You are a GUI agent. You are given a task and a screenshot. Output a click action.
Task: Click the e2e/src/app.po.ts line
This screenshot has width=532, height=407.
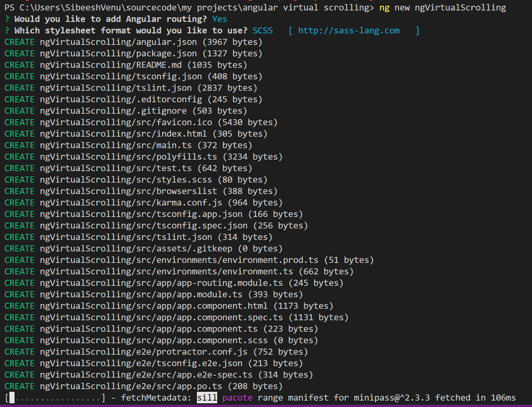coord(144,386)
